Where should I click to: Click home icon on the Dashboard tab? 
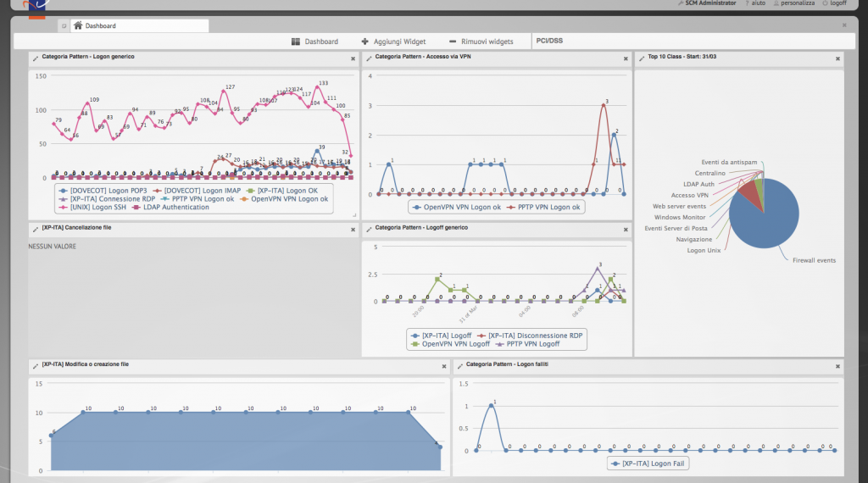(x=78, y=26)
